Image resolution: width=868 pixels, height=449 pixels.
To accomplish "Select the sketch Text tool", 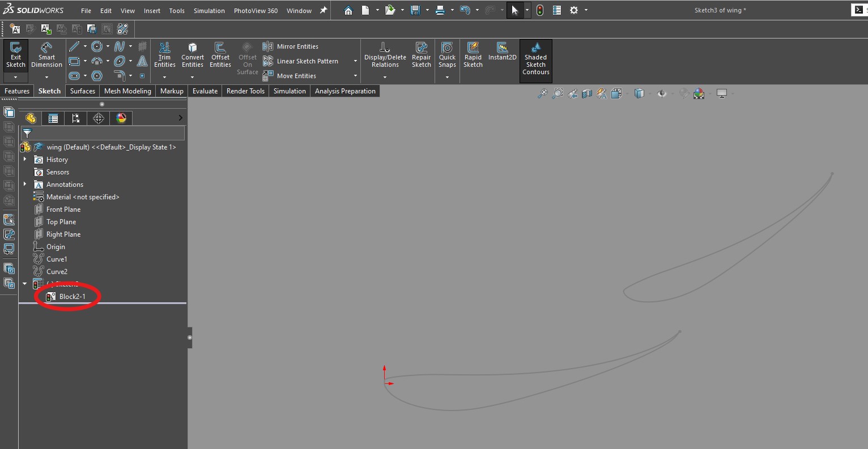I will [142, 61].
